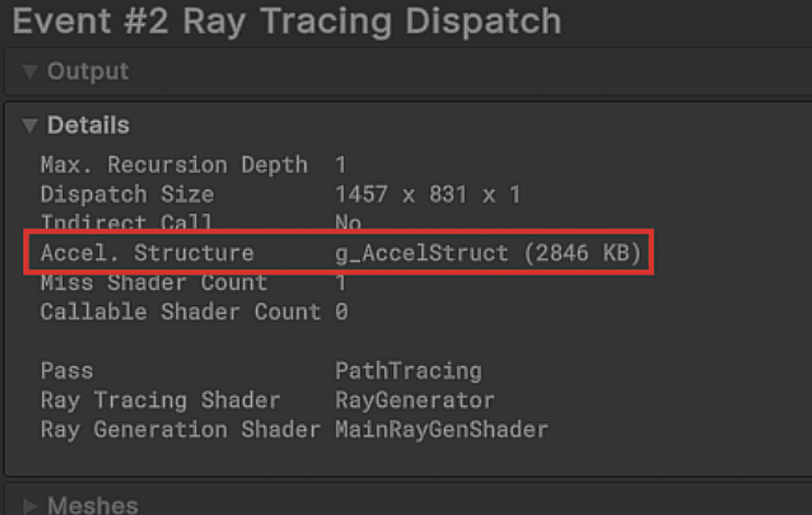Screen dimensions: 812x515
Task: Click the Miss Shader Count value
Action: coord(340,282)
